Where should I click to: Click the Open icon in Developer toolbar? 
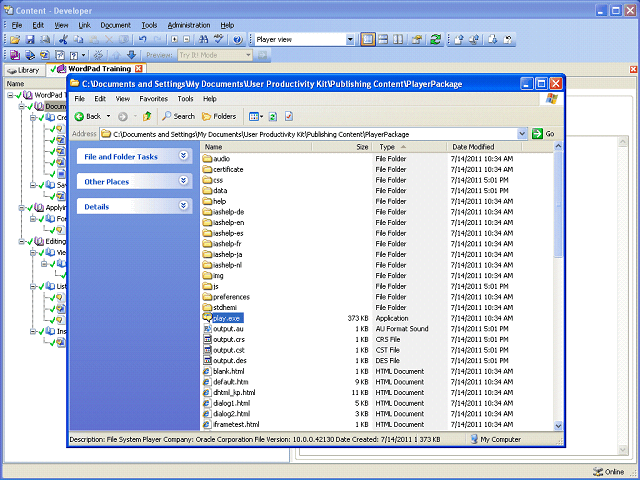(15, 40)
